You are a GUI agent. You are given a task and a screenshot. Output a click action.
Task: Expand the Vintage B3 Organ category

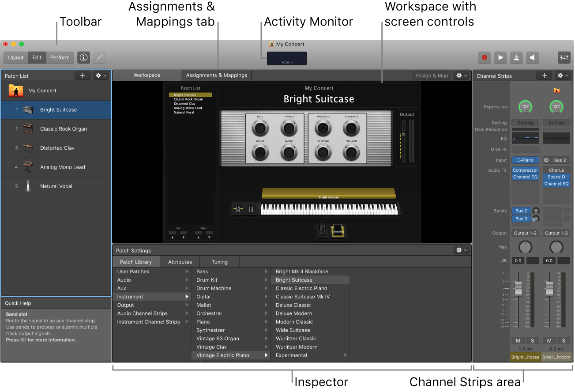pos(231,339)
